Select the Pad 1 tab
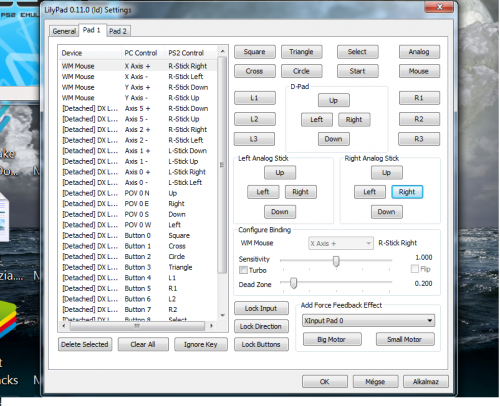The image size is (500, 406). click(x=92, y=30)
